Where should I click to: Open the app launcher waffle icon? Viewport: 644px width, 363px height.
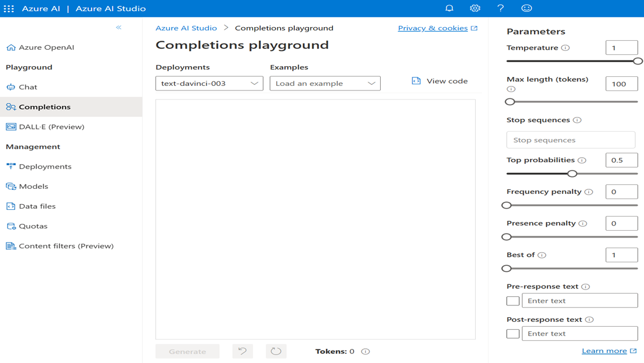(8, 8)
